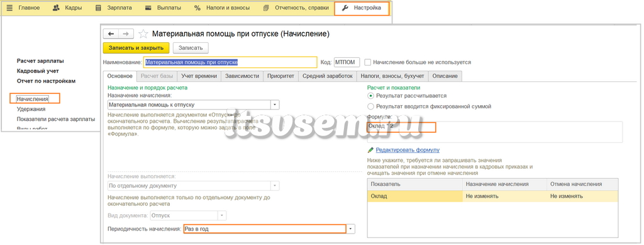Open the Удержания link
This screenshot has width=644, height=245.
[x=31, y=109]
